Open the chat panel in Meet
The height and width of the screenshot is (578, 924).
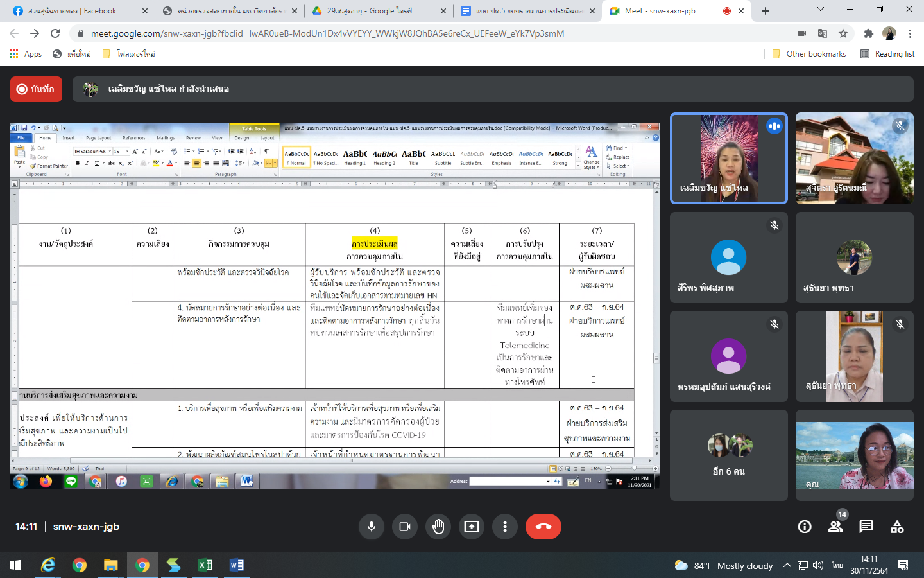click(866, 527)
